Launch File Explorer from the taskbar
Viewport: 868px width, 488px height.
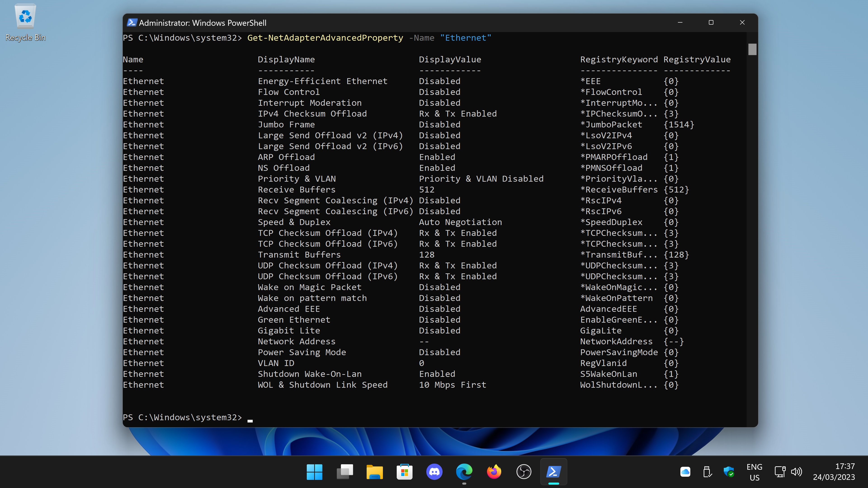pos(374,472)
